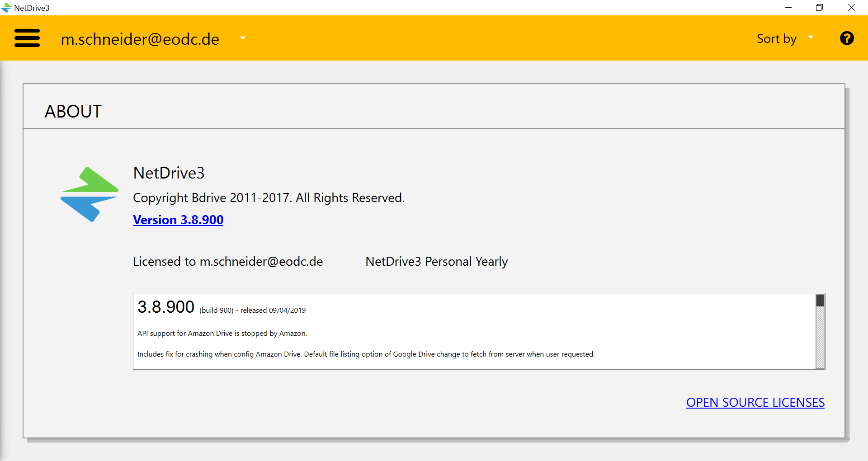
Task: Minimize the NetDrive3 window
Action: click(x=788, y=8)
